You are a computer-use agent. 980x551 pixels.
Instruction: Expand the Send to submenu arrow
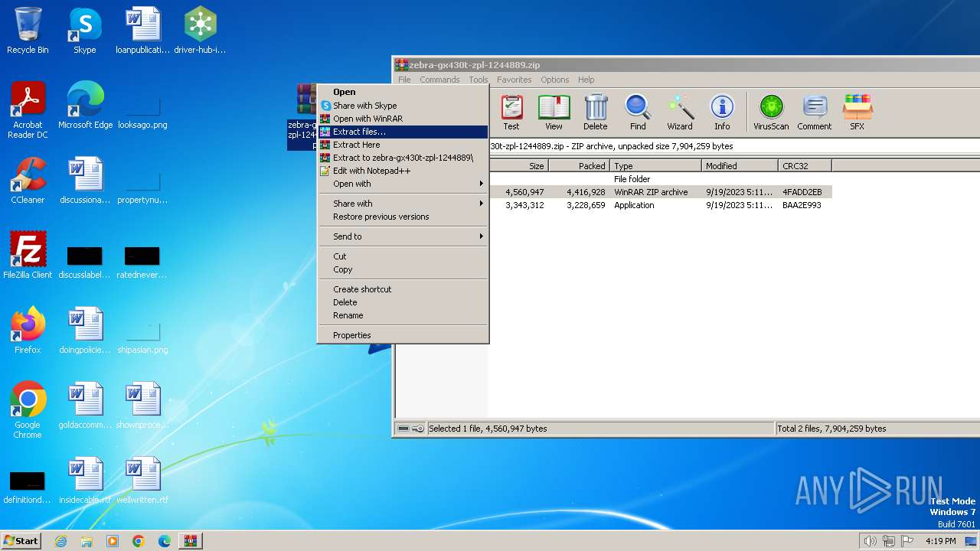(482, 236)
